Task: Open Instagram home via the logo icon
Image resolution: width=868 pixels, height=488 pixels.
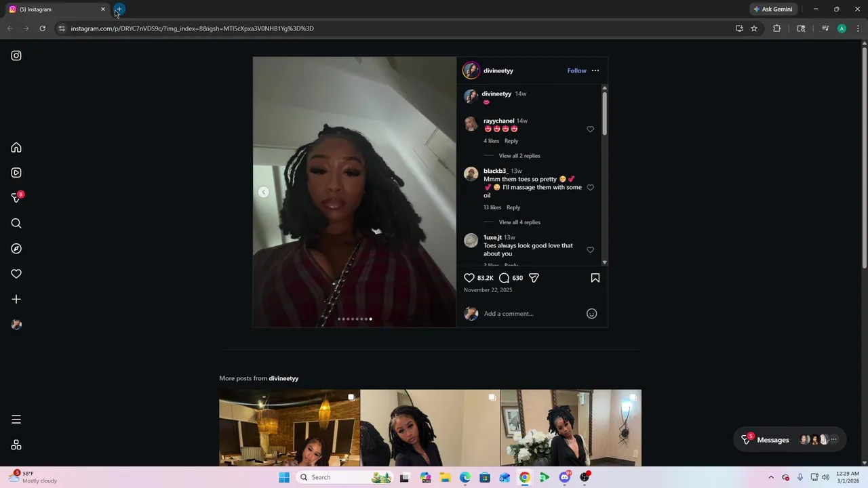Action: pyautogui.click(x=16, y=56)
